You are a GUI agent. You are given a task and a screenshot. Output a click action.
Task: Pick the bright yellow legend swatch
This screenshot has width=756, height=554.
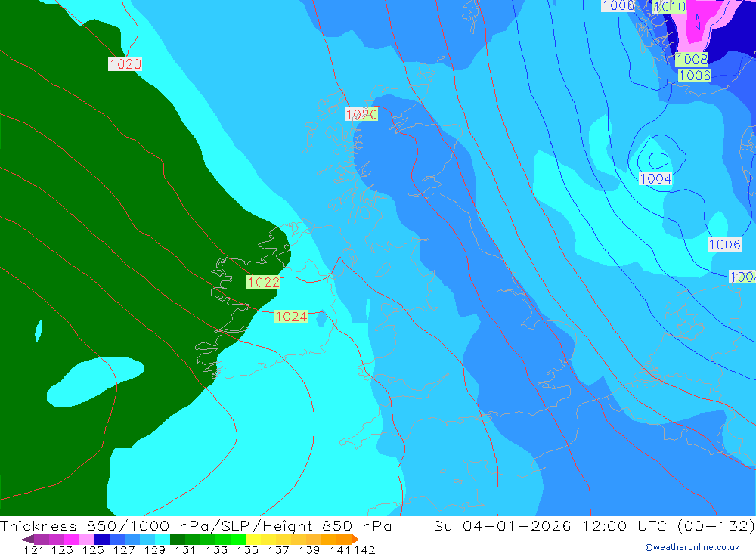[253, 539]
